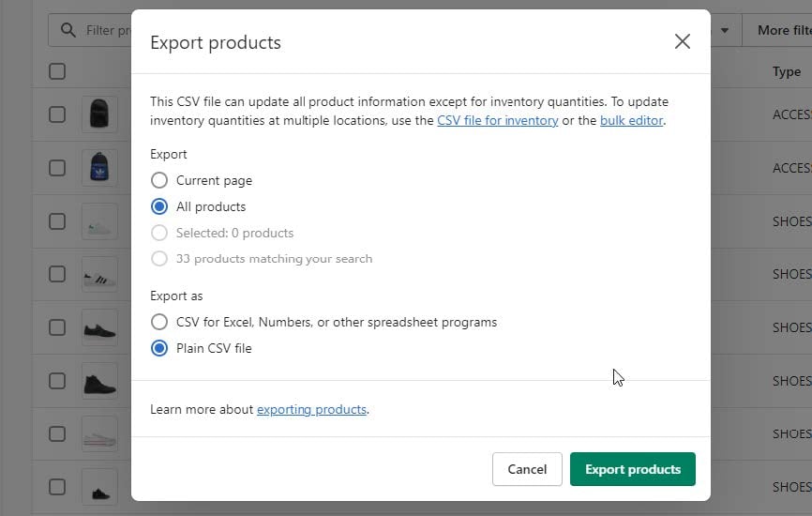Select the Plain CSV file option
Screen dimensions: 812x516
click(159, 348)
